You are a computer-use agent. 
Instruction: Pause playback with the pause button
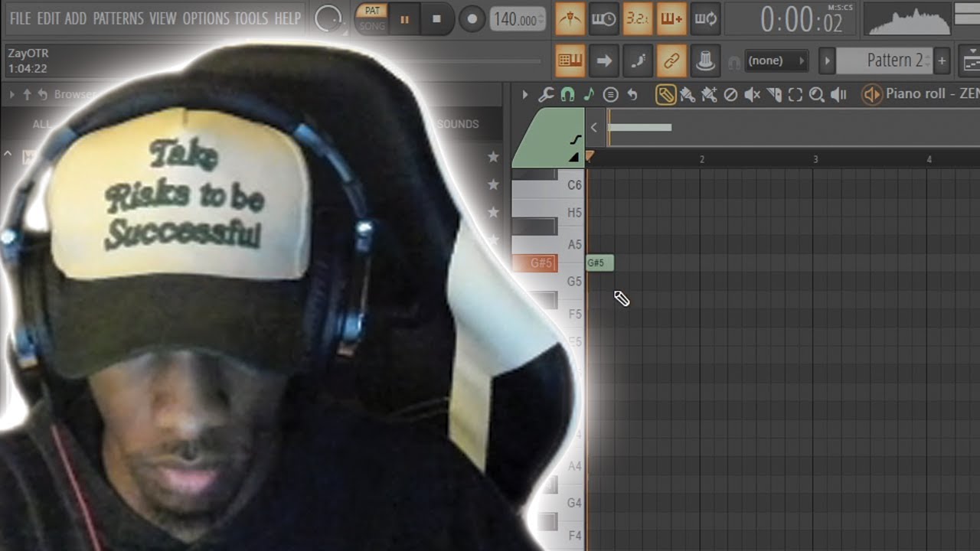click(x=404, y=19)
